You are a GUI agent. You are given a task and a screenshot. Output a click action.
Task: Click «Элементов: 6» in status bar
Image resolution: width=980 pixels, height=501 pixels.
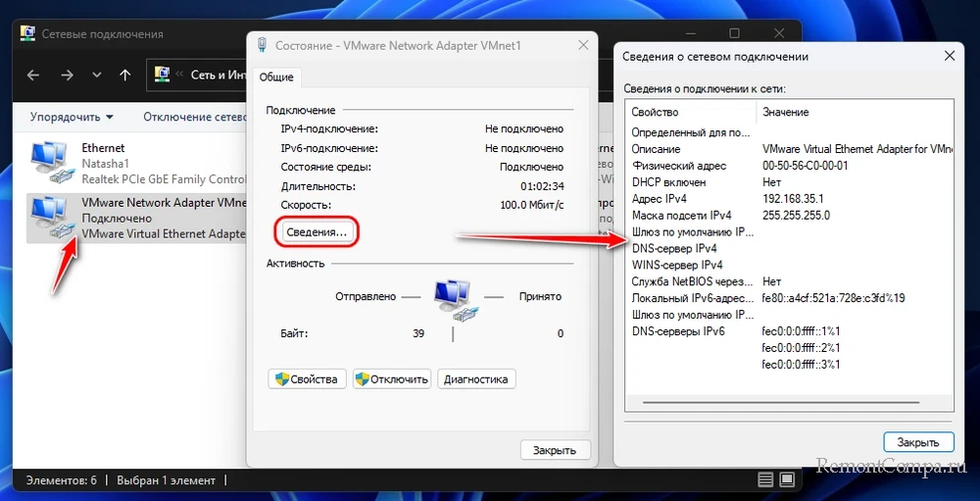(x=61, y=480)
